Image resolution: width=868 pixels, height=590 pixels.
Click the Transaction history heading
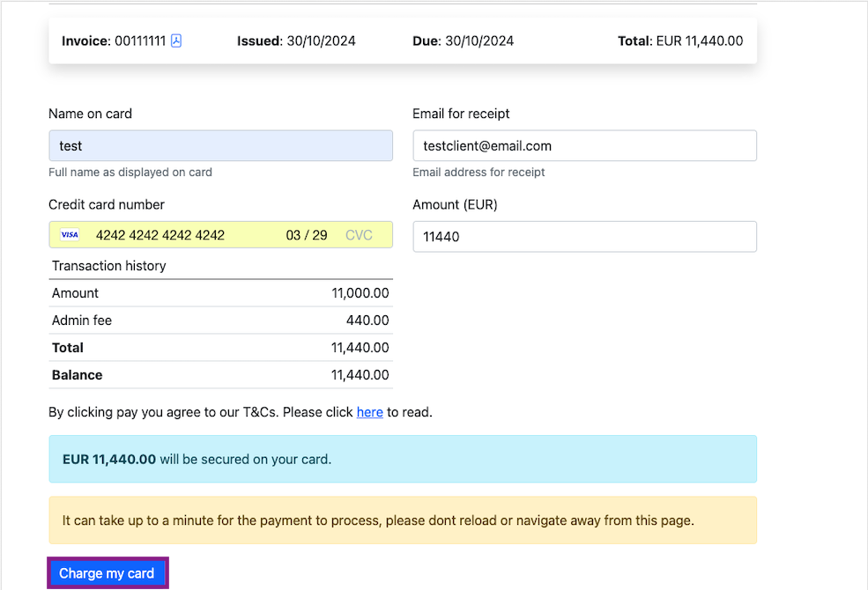tap(109, 266)
